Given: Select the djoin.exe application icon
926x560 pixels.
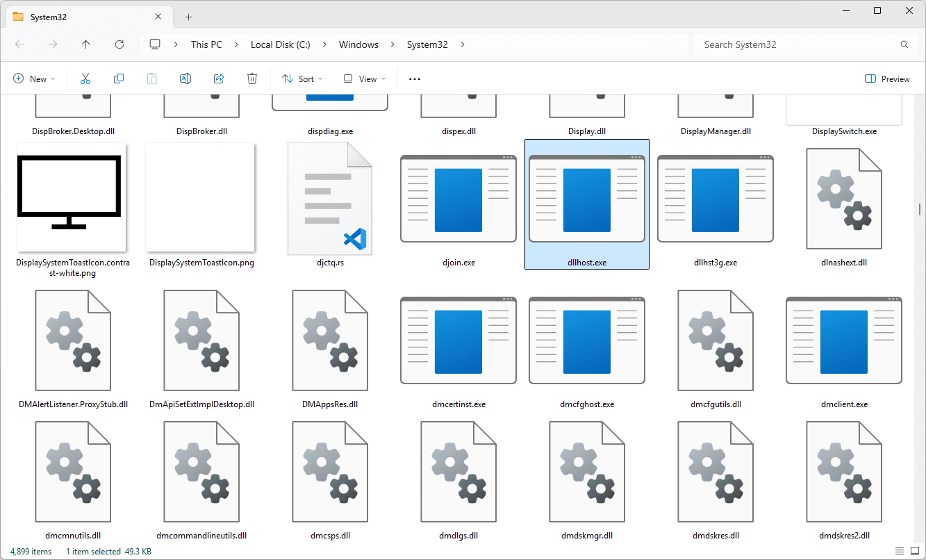Looking at the screenshot, I should point(458,198).
